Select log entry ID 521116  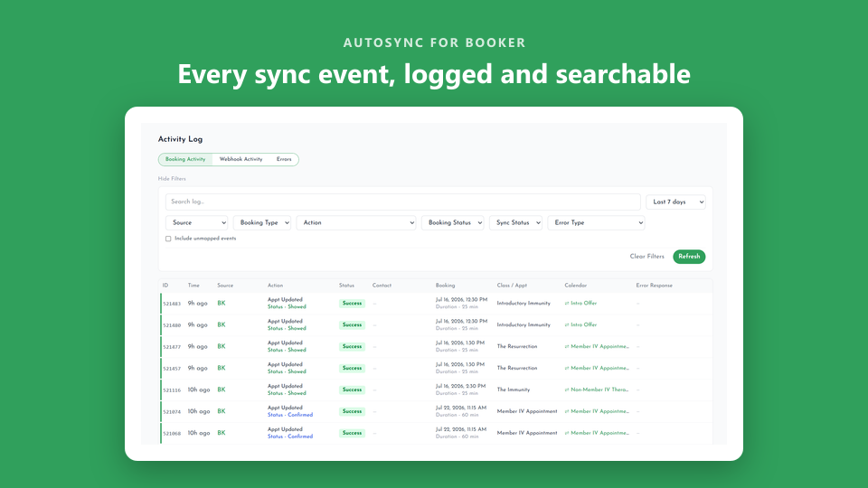[x=172, y=390]
